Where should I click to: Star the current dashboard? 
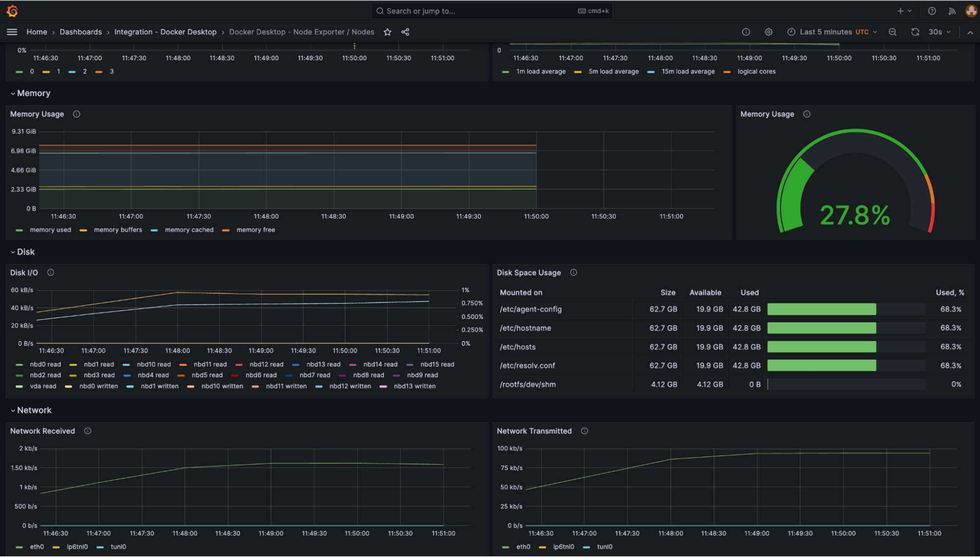click(387, 32)
